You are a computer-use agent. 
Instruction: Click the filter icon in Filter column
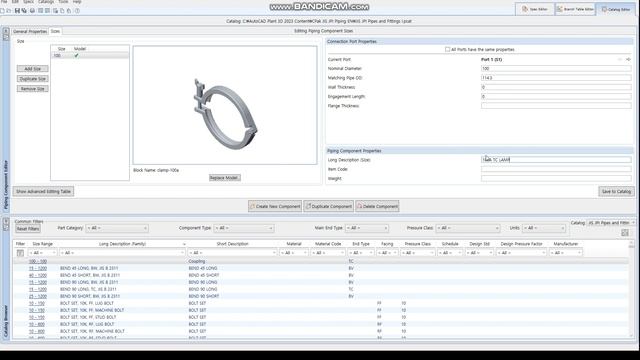[20, 253]
